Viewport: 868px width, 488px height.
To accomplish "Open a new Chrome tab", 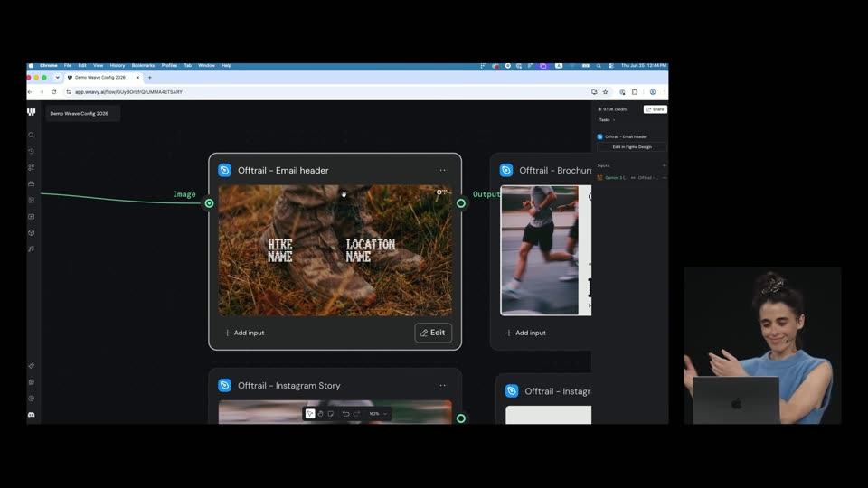I will 149,78.
